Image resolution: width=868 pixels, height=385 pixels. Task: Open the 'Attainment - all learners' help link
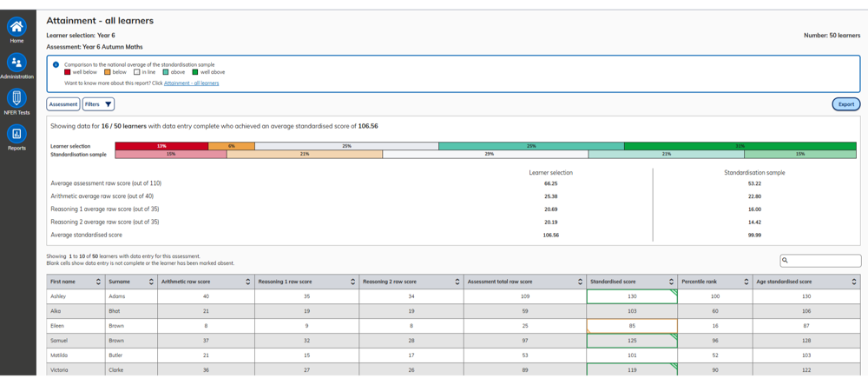pos(191,83)
